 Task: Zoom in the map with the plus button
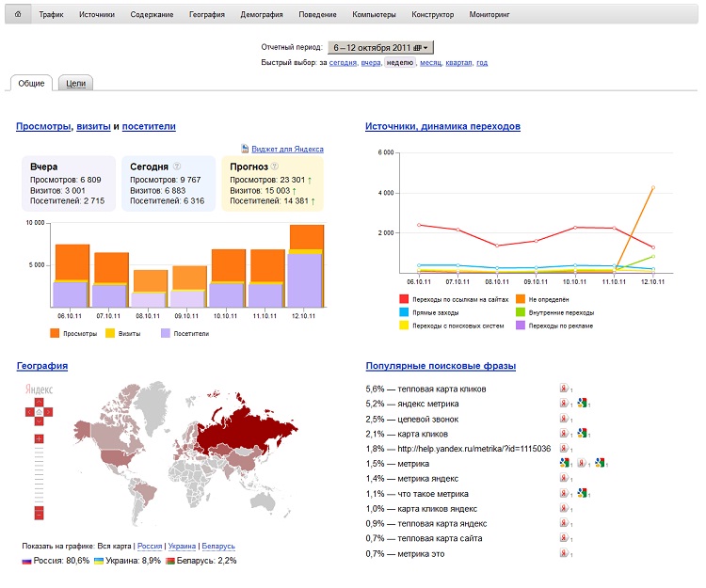pos(39,439)
